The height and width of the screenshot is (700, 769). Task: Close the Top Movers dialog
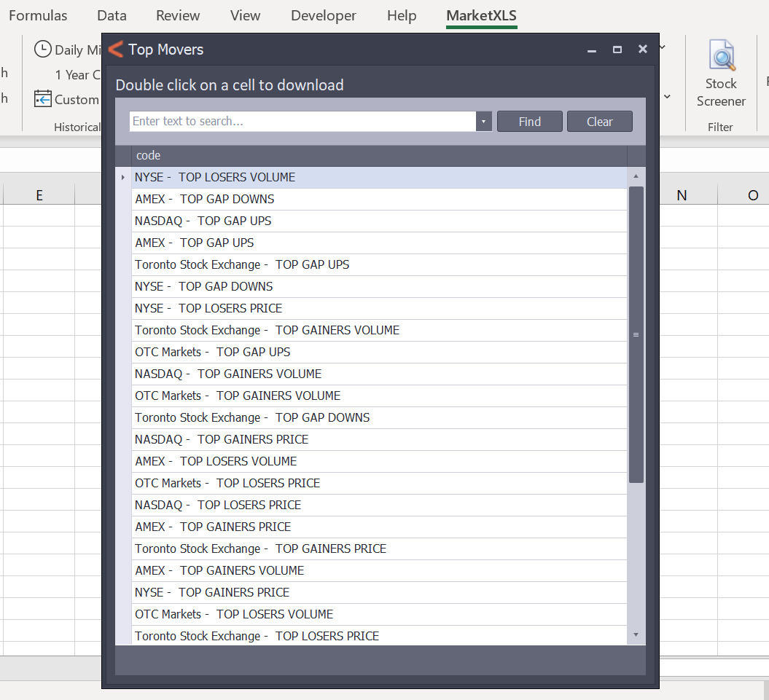(x=642, y=50)
